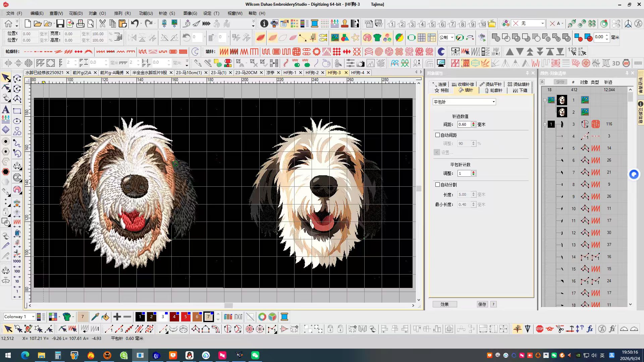644x362 pixels.
Task: Pin the 对象属性 panel
Action: (527, 73)
